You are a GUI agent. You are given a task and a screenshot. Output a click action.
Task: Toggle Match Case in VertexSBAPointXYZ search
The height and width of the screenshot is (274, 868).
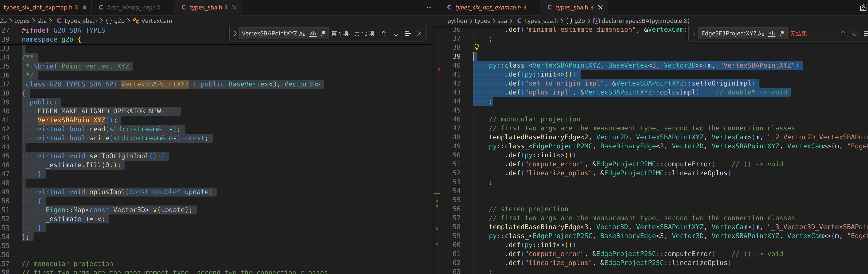[x=302, y=33]
